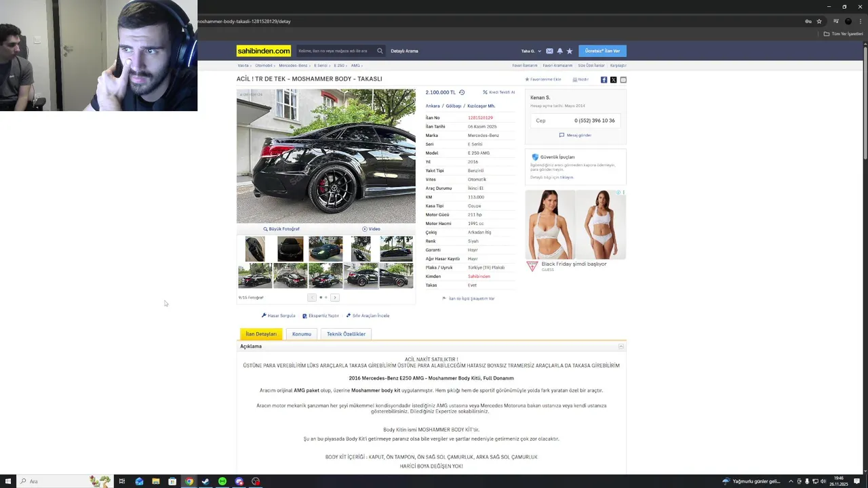Open Chrome in the taskbar
868x488 pixels.
189,481
